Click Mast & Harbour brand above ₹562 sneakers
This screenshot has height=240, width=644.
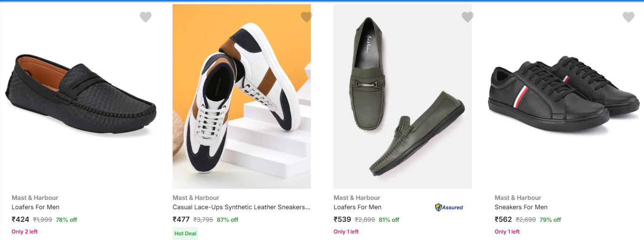click(x=517, y=198)
